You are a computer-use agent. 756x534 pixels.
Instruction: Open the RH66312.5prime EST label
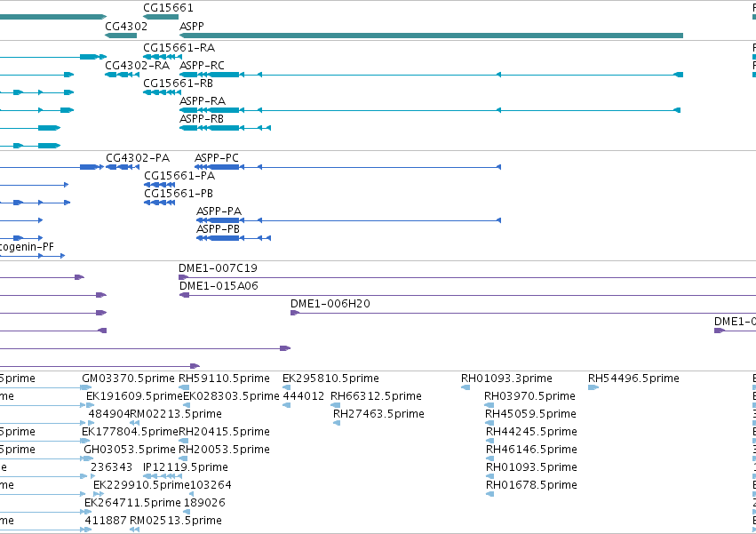376,396
